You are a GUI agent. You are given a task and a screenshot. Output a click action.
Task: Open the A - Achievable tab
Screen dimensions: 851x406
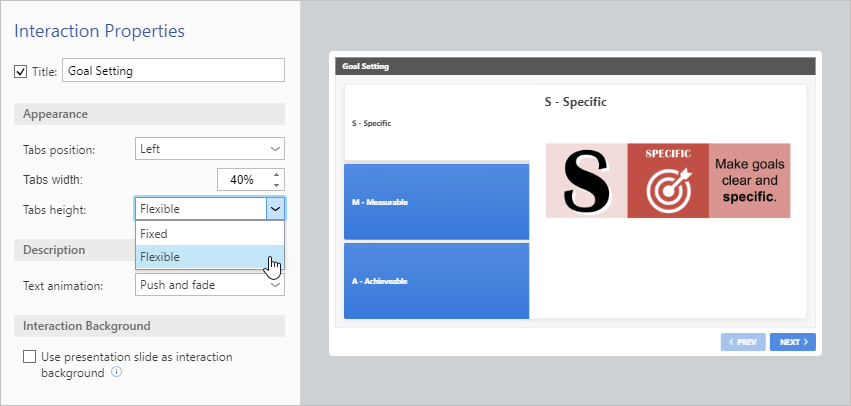436,281
